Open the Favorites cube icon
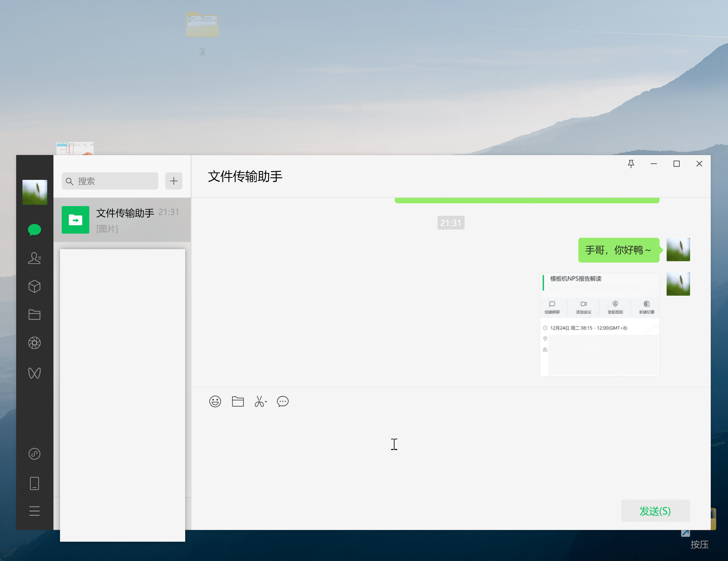The image size is (728, 561). click(x=34, y=286)
